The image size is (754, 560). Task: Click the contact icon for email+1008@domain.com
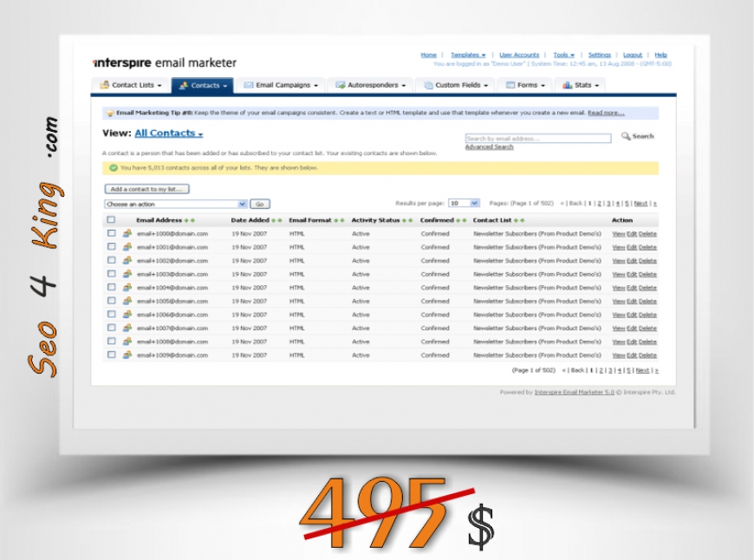(x=127, y=341)
